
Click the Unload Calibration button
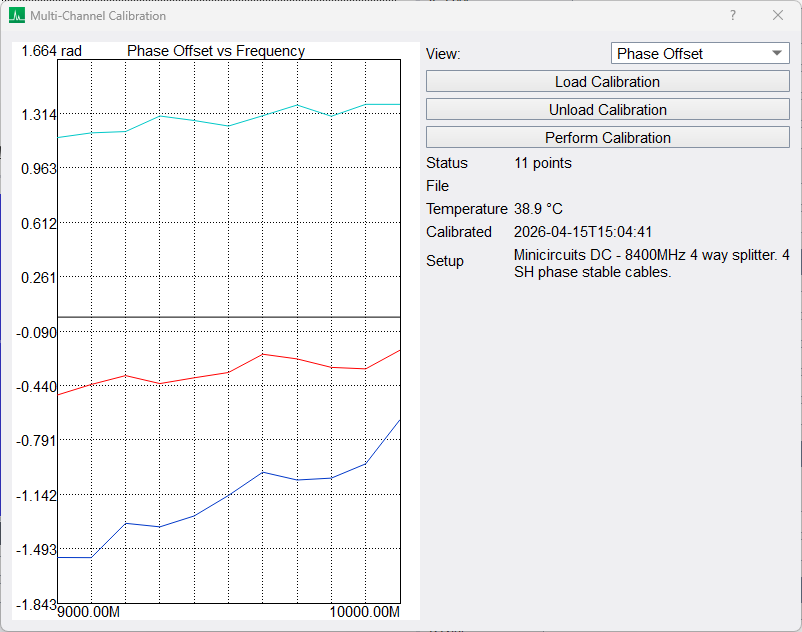click(608, 109)
